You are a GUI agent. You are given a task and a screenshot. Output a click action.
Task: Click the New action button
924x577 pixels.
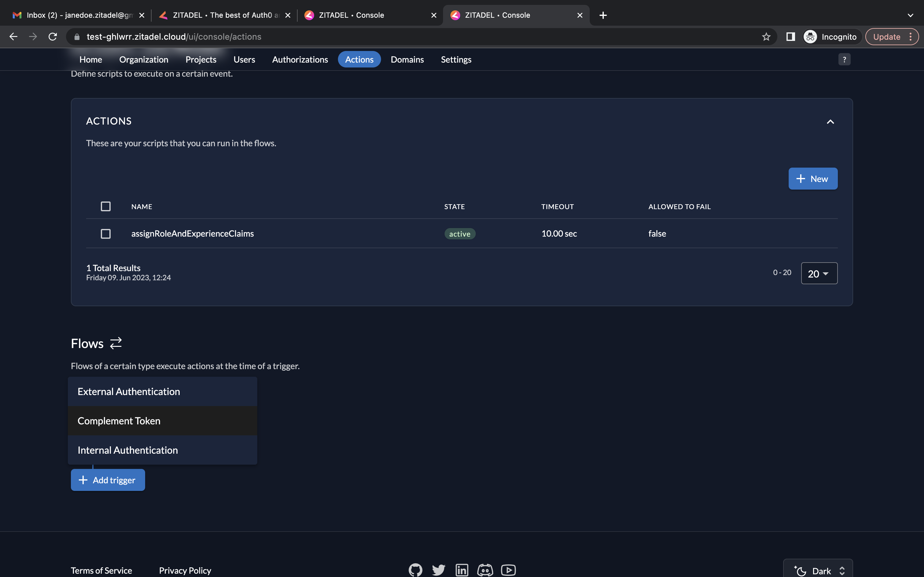click(813, 179)
